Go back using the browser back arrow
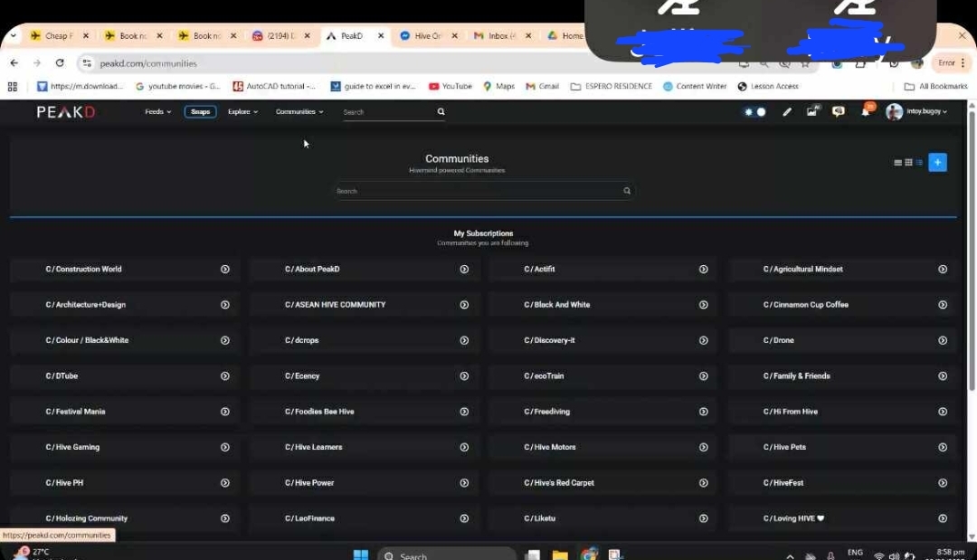 [x=14, y=63]
